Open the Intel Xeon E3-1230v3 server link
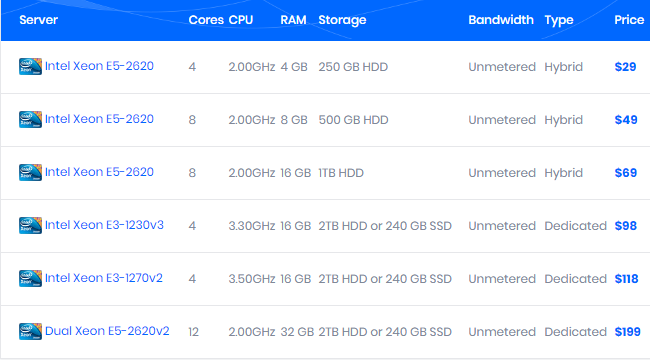Viewport: 650px width, 360px height. (x=104, y=225)
